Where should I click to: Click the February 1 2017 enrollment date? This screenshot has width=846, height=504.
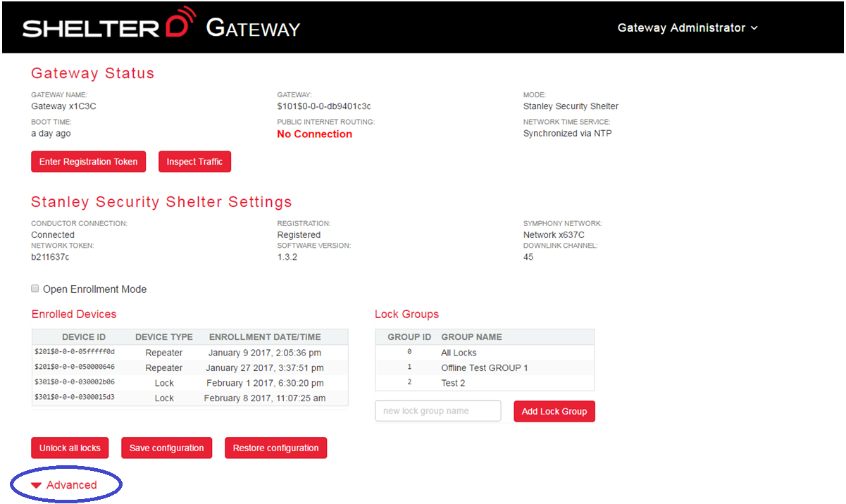pos(265,383)
